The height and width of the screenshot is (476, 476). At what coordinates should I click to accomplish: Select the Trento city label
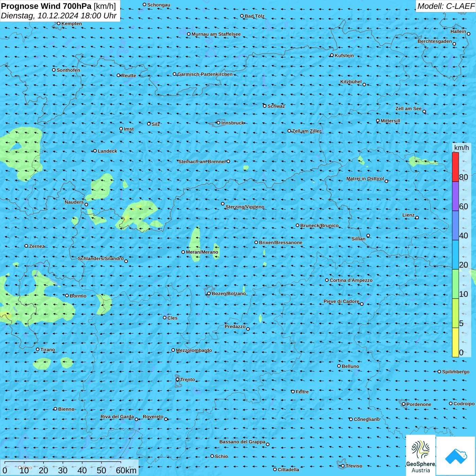[x=188, y=379]
